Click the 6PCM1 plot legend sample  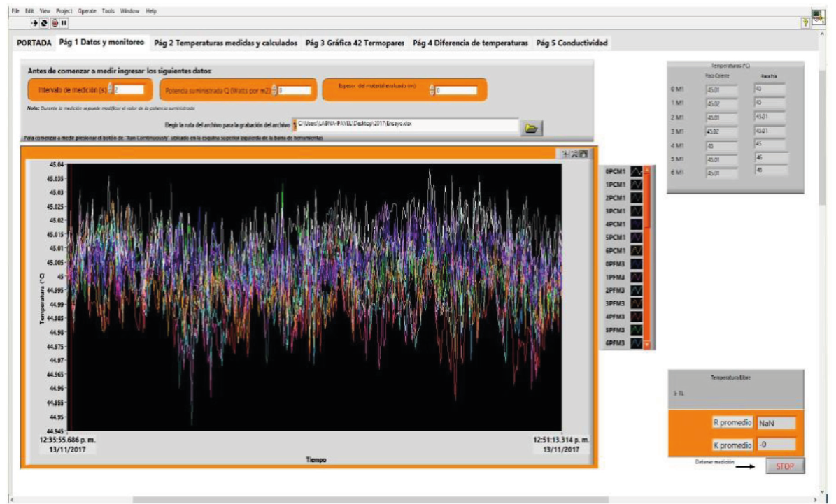(637, 250)
